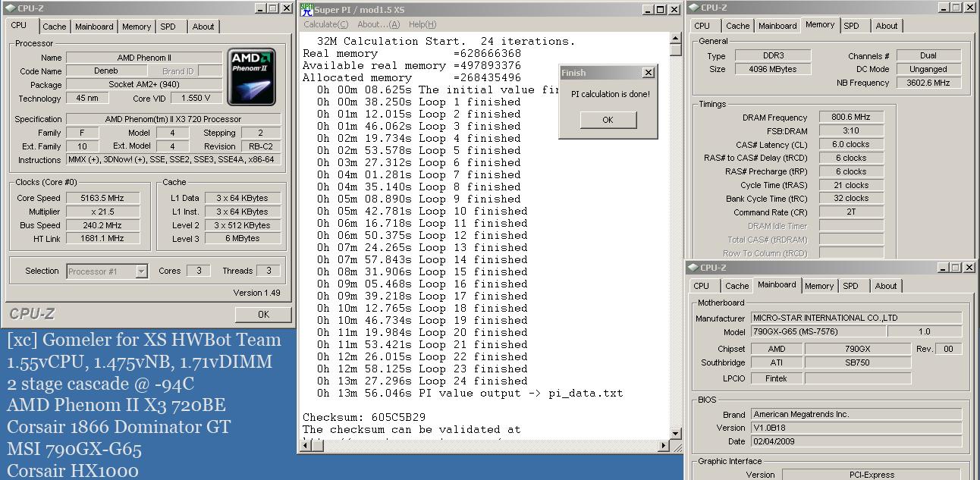
Task: Expand the Processor #1 selection dropdown
Action: 141,271
